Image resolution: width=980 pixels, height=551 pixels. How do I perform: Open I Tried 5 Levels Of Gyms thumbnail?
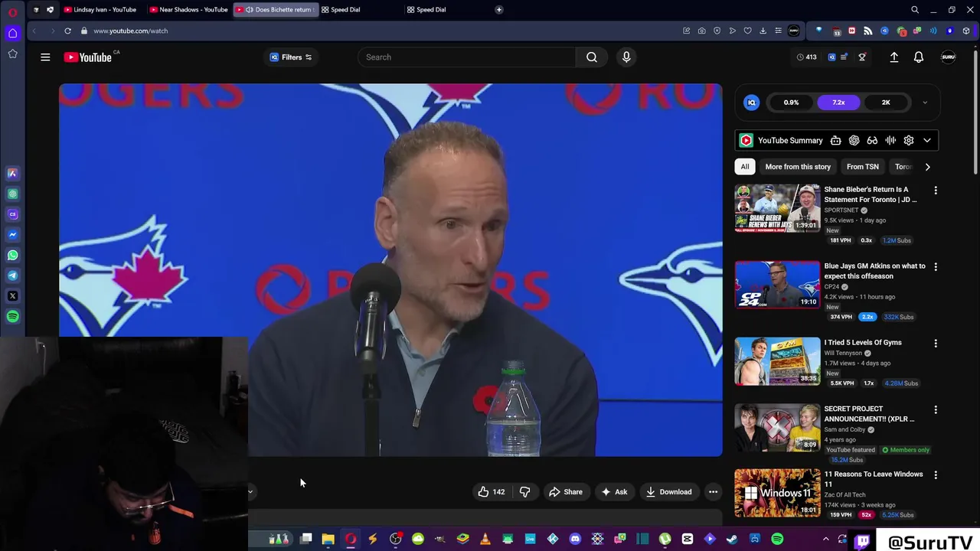[x=777, y=360]
